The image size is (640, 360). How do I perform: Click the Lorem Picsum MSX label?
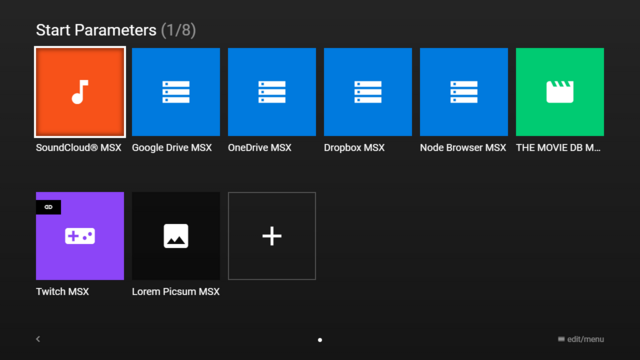click(176, 291)
